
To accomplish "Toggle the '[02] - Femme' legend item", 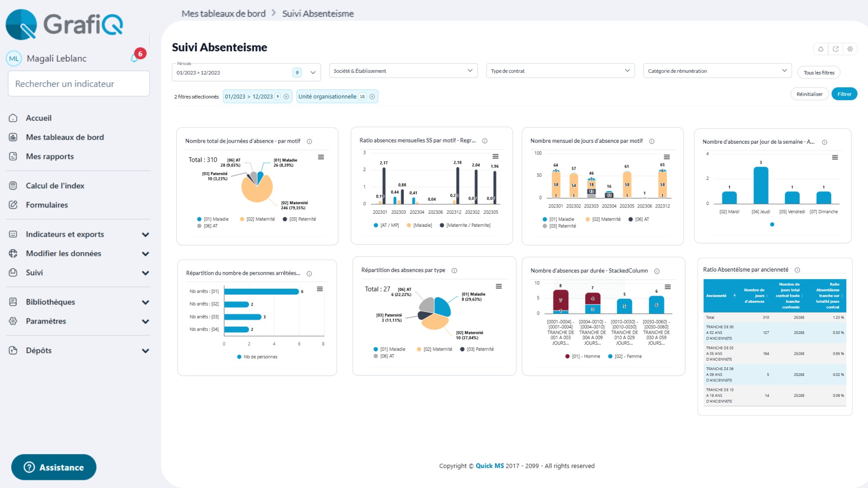I will (625, 356).
